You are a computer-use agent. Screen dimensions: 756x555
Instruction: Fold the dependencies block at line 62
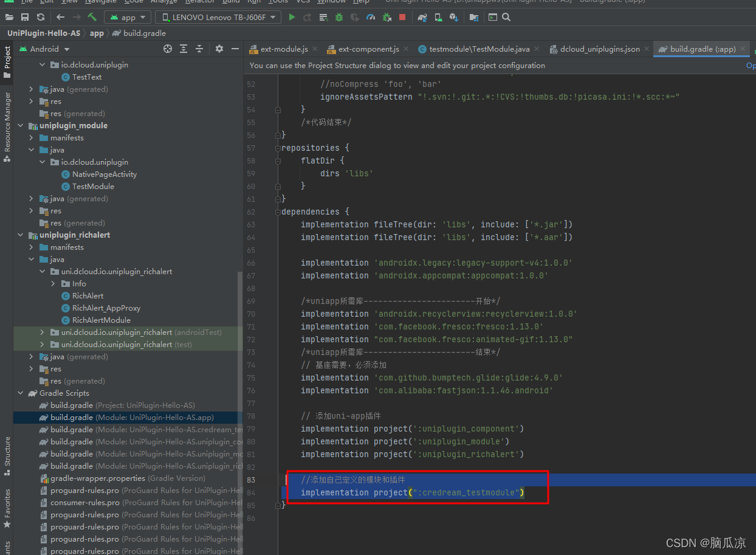(278, 212)
